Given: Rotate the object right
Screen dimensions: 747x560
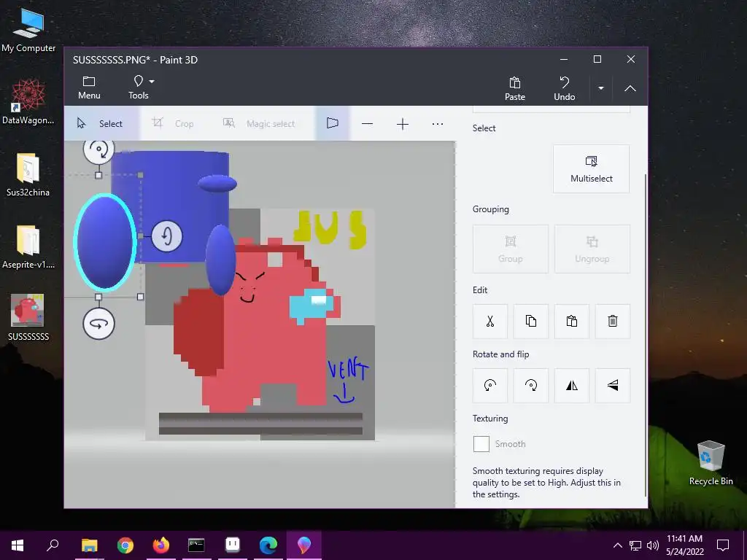Looking at the screenshot, I should [531, 385].
